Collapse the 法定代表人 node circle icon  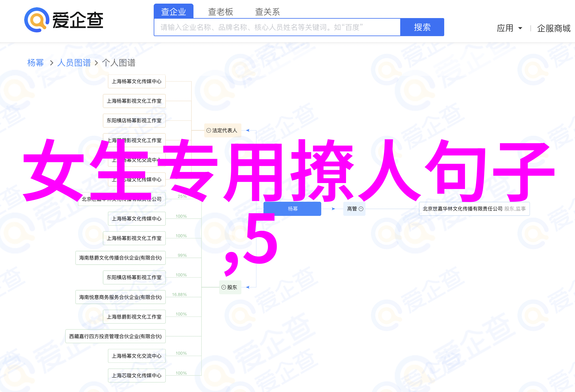[x=209, y=130]
